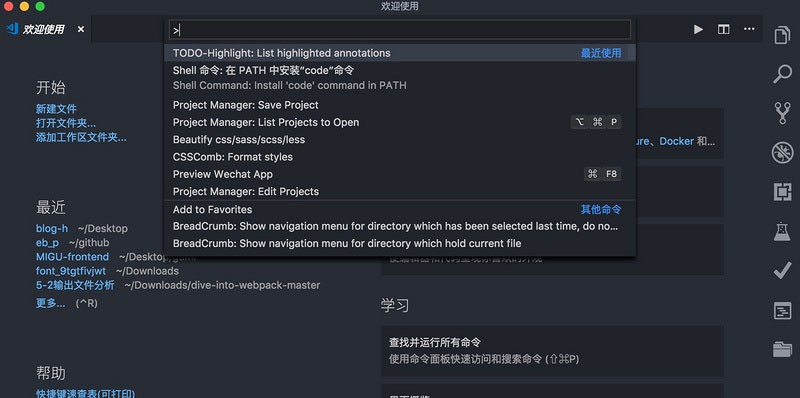Open the Search magnifier in activity bar
Viewport: 800px width, 398px height.
pyautogui.click(x=782, y=74)
